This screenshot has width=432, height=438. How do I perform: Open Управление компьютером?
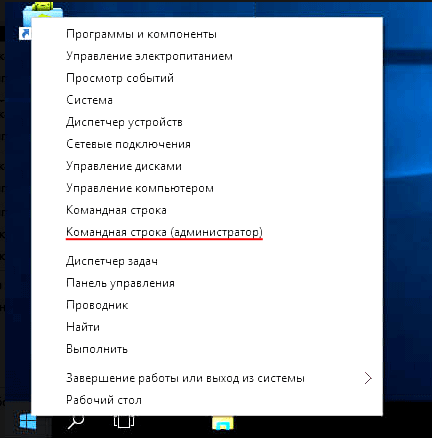[140, 188]
